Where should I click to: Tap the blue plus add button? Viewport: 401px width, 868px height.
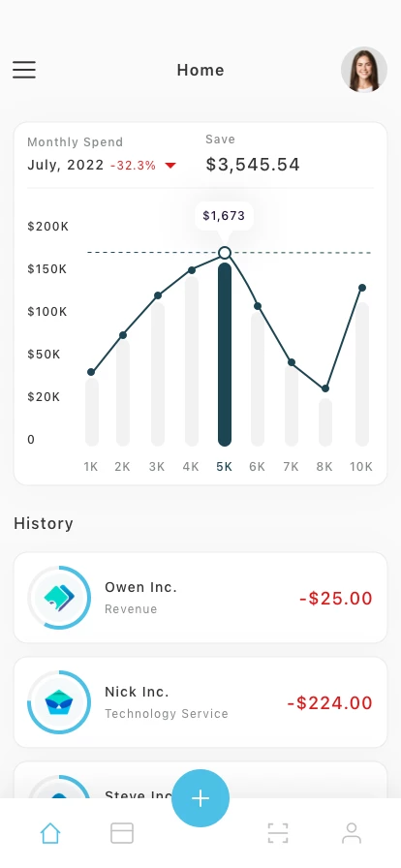click(x=200, y=797)
